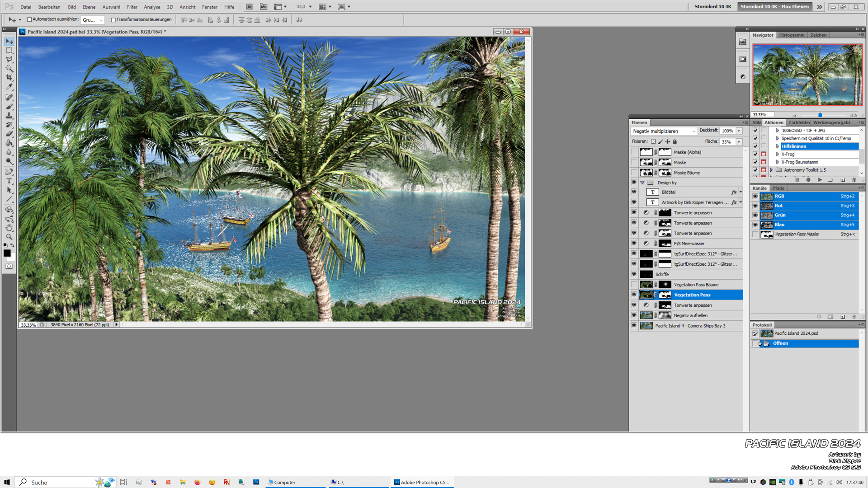Select the Hand tool
The height and width of the screenshot is (488, 868).
tap(9, 228)
